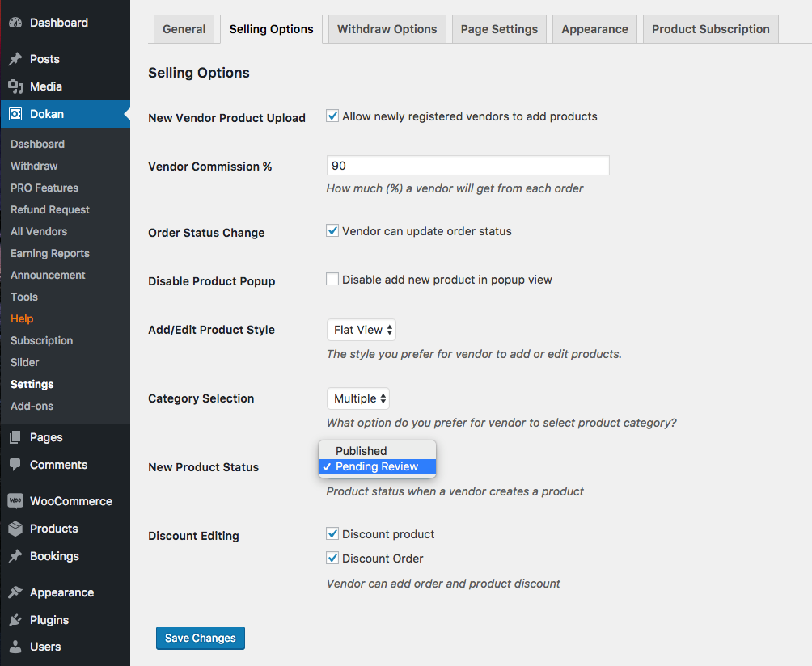Open Dokan Dashboard submenu link

point(37,144)
